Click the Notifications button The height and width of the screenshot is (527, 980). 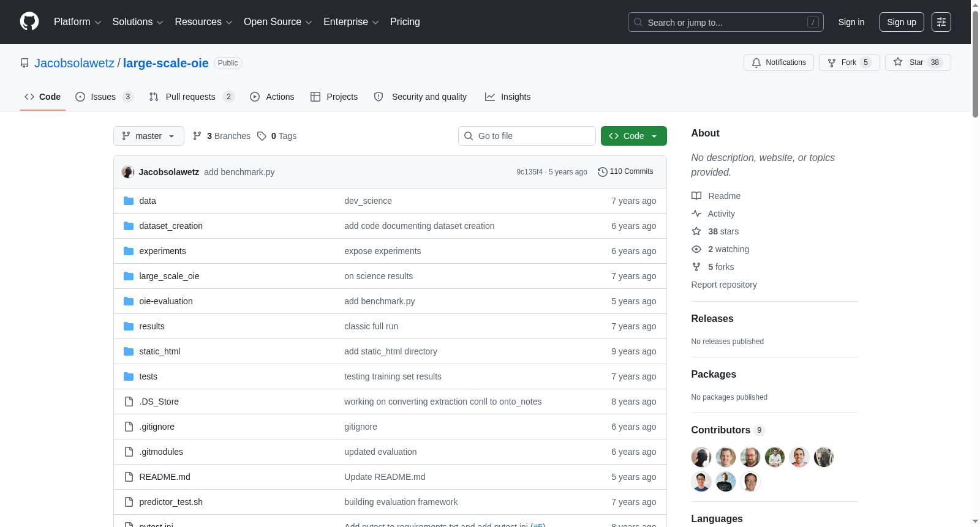point(778,62)
